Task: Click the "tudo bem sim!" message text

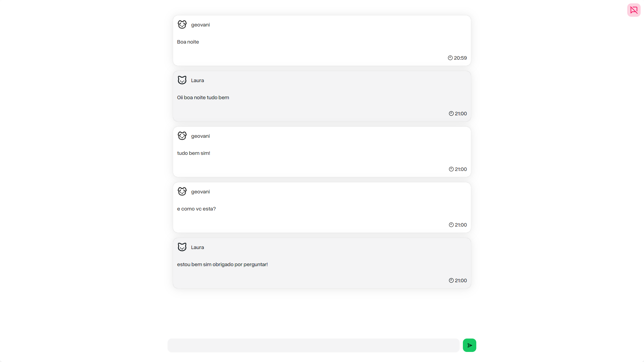Action: point(194,153)
